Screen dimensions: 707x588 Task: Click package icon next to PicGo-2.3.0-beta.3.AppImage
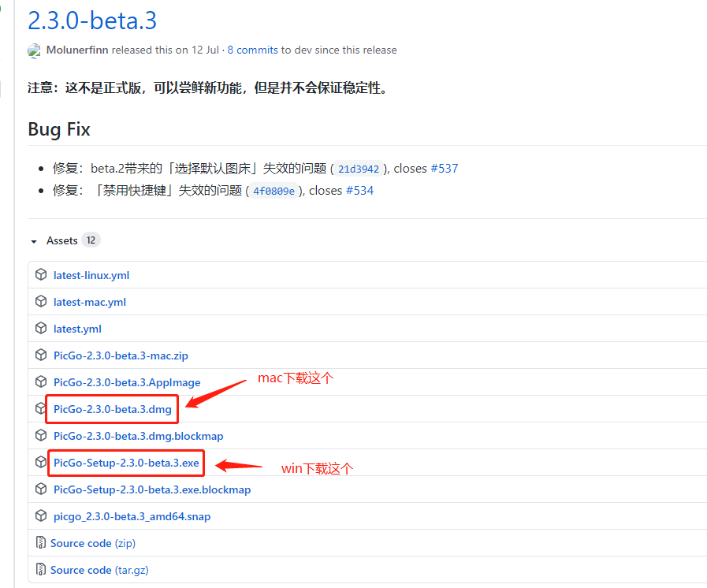click(x=41, y=382)
